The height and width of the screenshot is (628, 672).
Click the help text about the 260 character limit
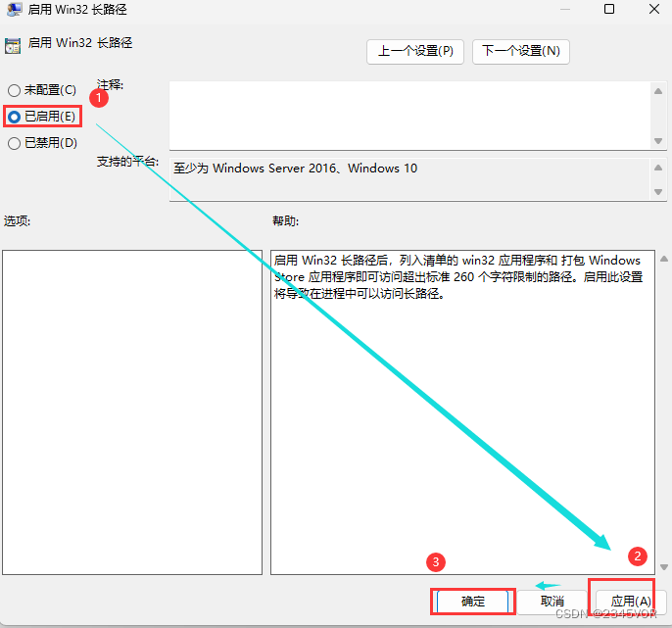458,277
